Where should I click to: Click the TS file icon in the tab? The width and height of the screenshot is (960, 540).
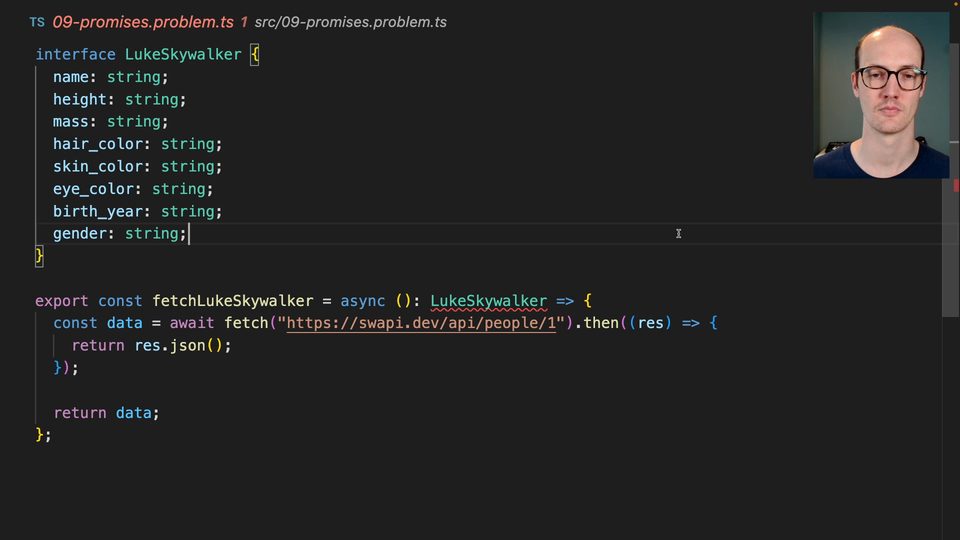coord(37,22)
